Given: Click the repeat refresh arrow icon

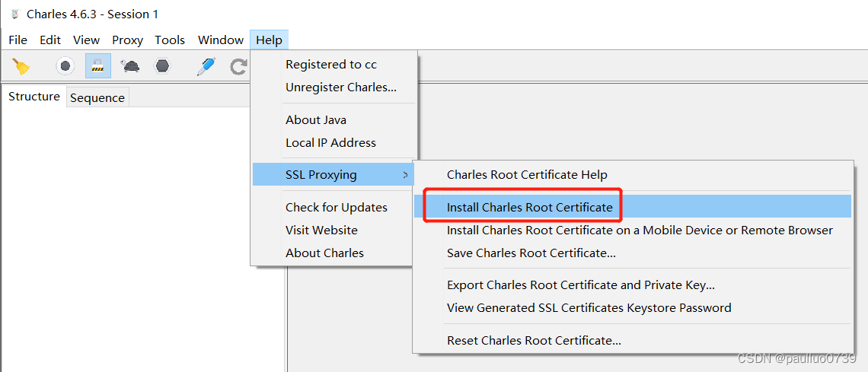Looking at the screenshot, I should coord(238,67).
